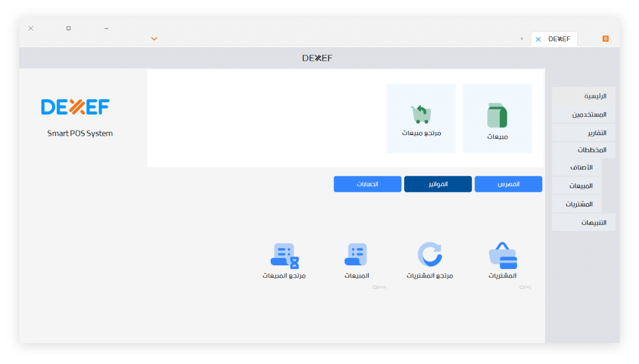Image resolution: width=639 pixels, height=364 pixels.
Task: Click the مرتجع مبيعات sales return cart icon
Action: 421,114
